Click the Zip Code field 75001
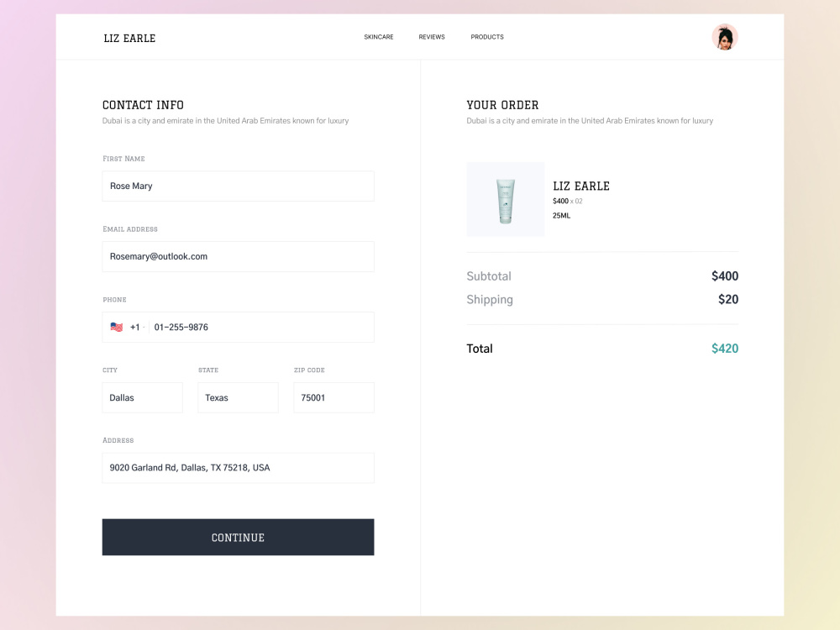The image size is (840, 630). (x=333, y=397)
